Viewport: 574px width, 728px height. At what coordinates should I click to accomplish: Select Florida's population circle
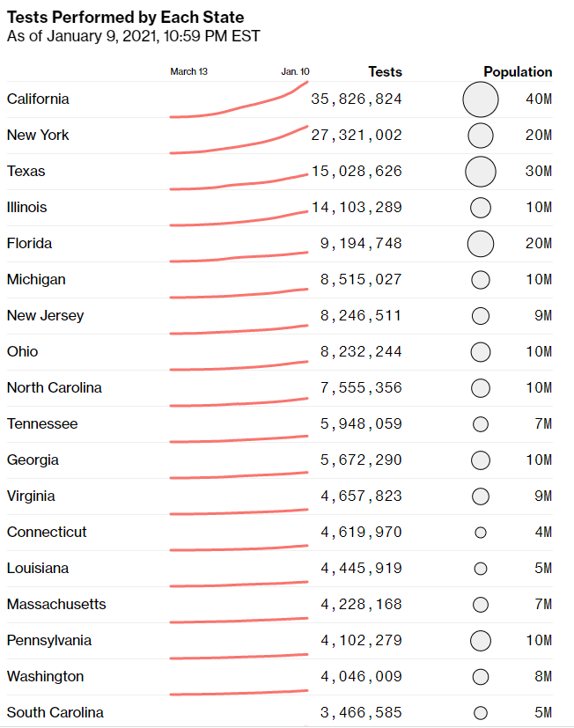(x=480, y=244)
